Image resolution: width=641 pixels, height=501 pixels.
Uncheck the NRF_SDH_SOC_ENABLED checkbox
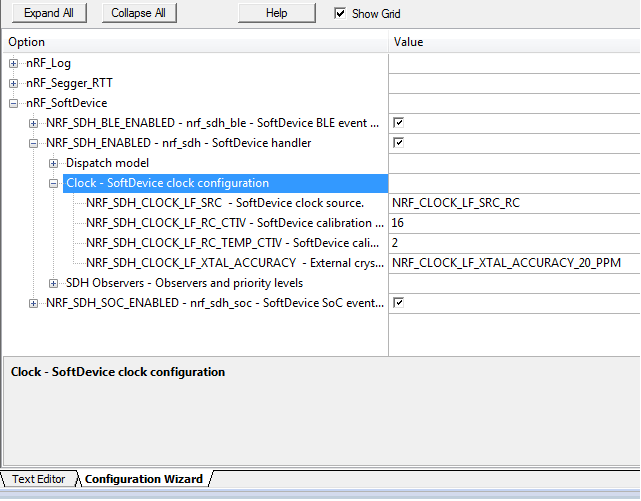point(398,303)
